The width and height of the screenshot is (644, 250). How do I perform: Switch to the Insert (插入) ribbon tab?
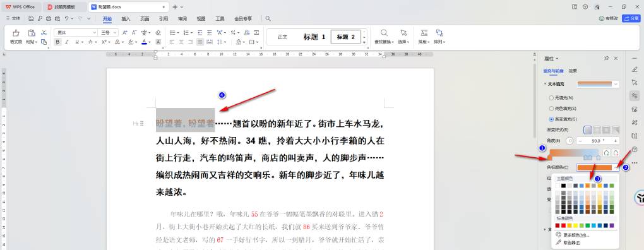pyautogui.click(x=126, y=18)
